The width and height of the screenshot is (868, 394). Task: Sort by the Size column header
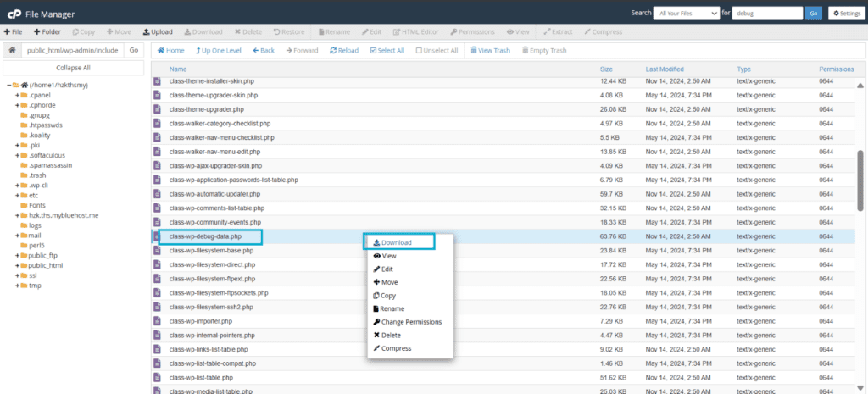[x=606, y=69]
